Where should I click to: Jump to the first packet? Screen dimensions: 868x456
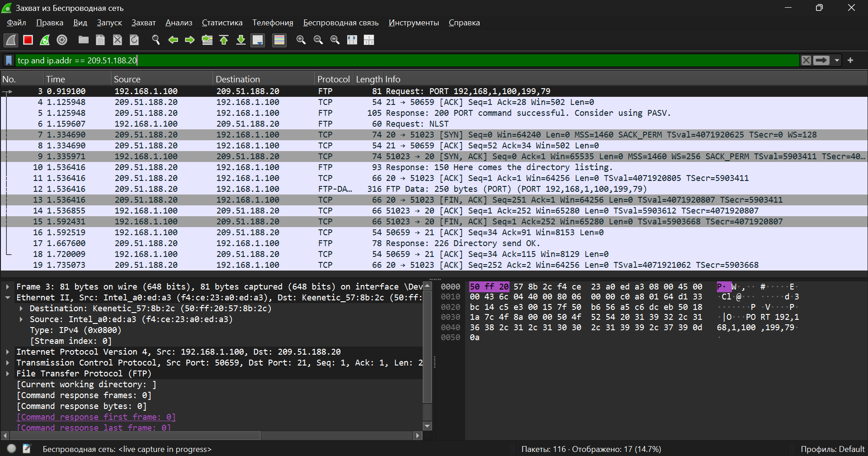pos(224,40)
